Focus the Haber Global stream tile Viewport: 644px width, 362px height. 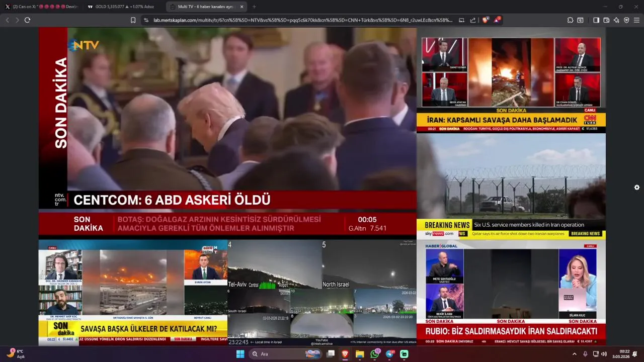pos(511,293)
